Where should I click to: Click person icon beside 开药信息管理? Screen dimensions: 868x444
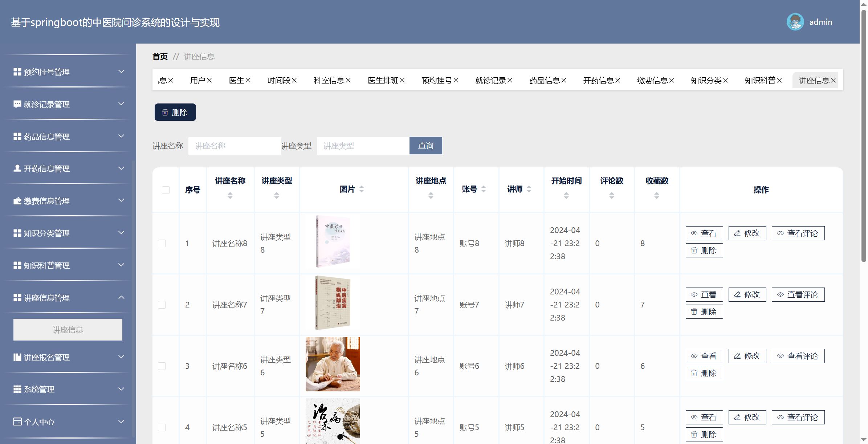tap(17, 168)
